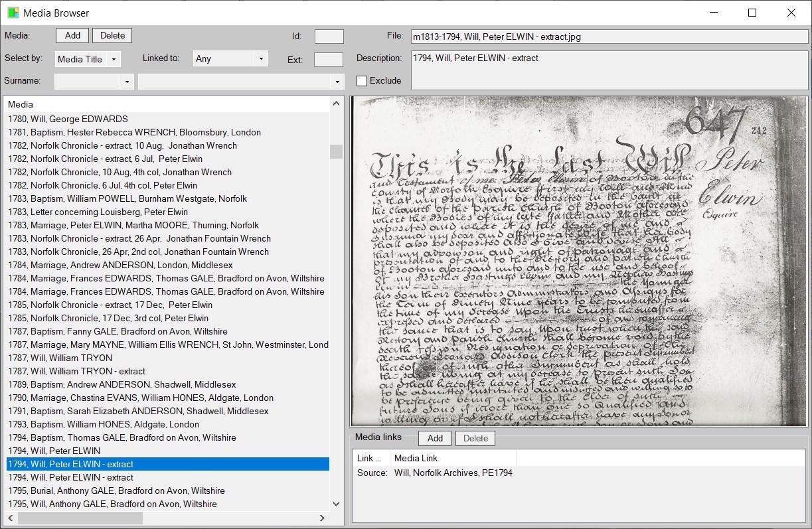The image size is (812, 529).
Task: Click in the Description text box
Action: click(x=609, y=70)
